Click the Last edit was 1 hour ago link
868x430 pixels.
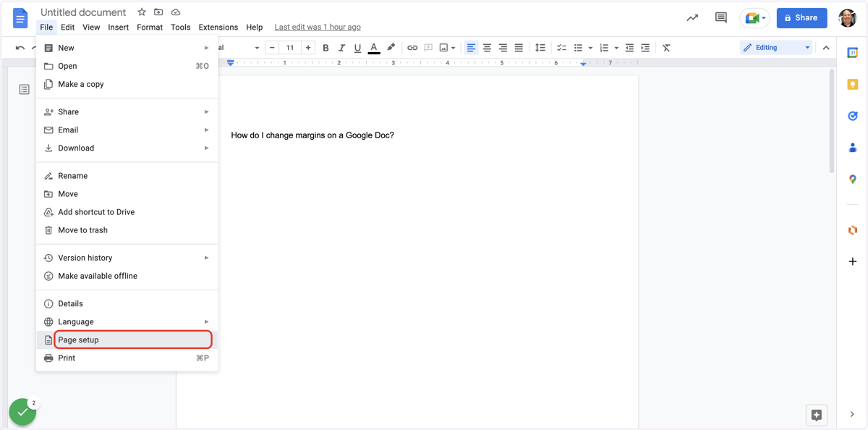[318, 28]
